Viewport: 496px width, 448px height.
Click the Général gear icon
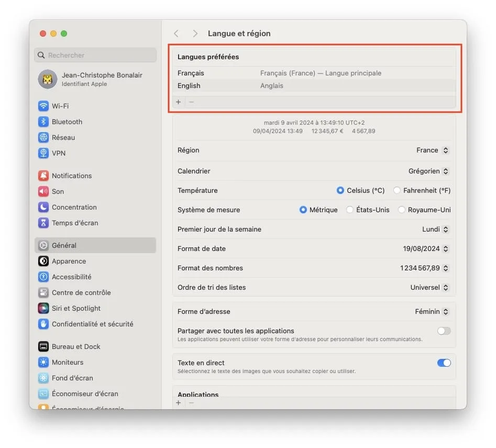click(x=43, y=245)
